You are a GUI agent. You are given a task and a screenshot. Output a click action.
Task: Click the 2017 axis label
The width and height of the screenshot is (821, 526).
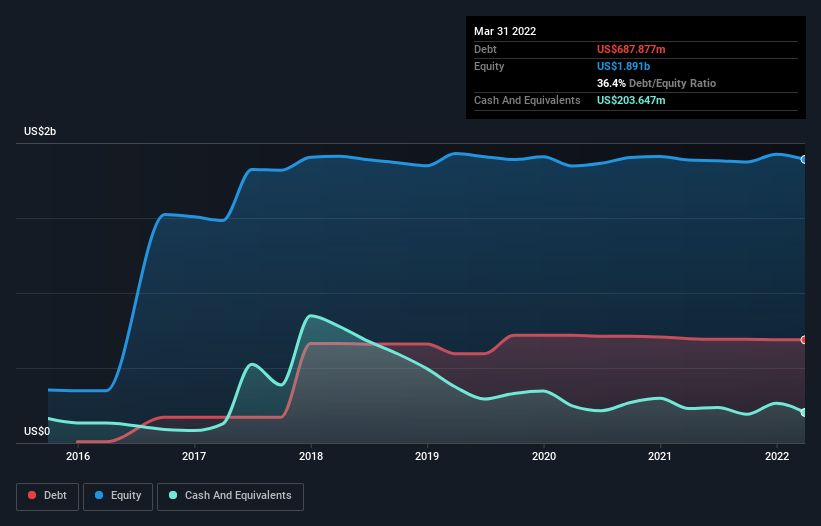(x=194, y=456)
